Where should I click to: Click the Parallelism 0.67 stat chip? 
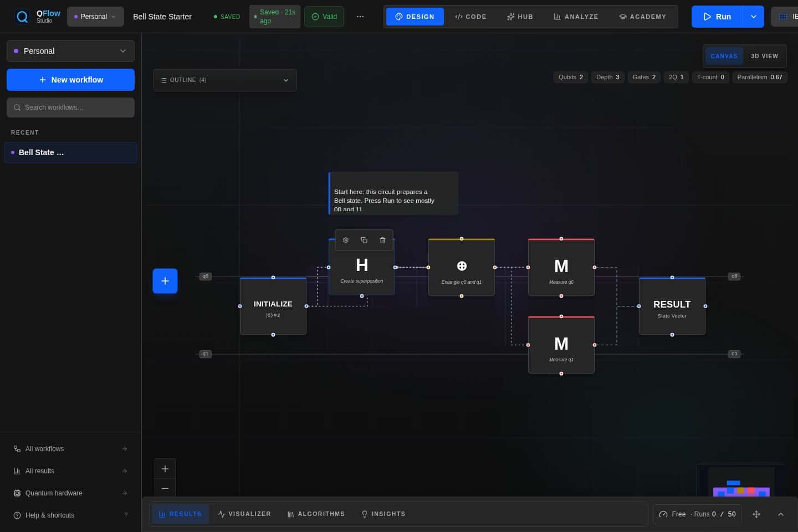coord(760,77)
